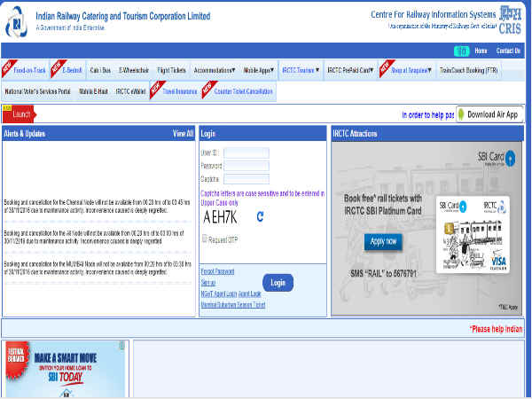This screenshot has width=532, height=399.
Task: Select the E-Wheelchair menu item
Action: tap(134, 70)
